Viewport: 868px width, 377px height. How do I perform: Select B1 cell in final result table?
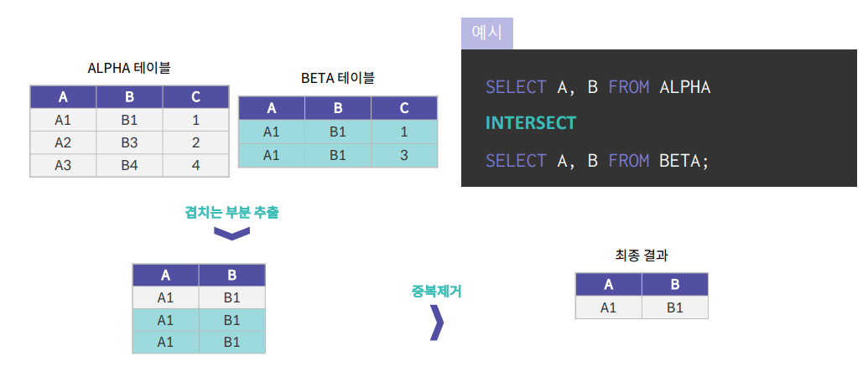(x=675, y=307)
